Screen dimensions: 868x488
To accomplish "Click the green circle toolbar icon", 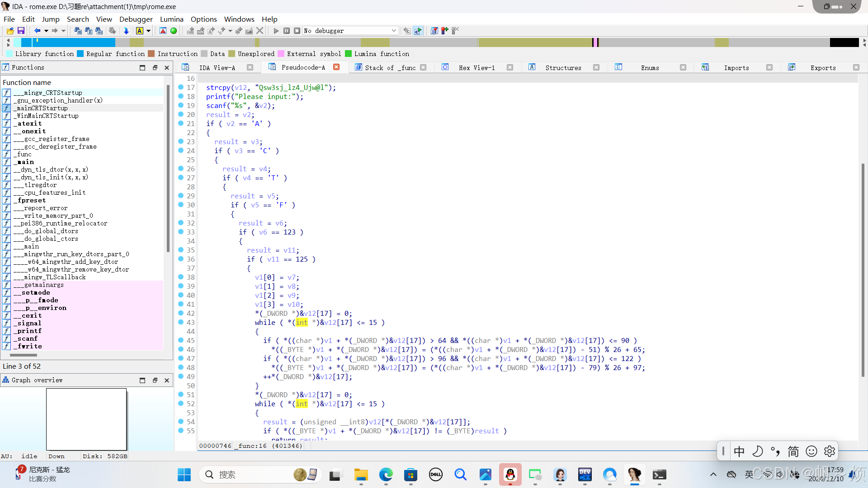I will pyautogui.click(x=174, y=31).
